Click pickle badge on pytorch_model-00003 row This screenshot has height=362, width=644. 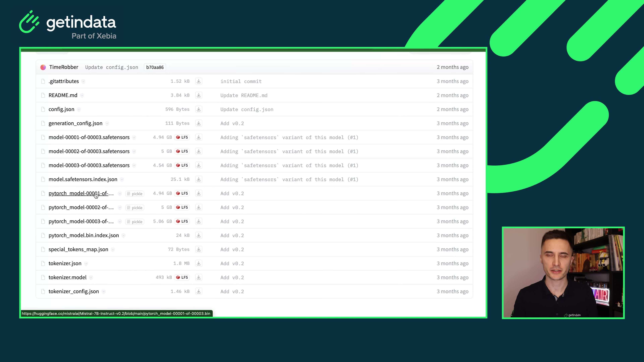(x=135, y=222)
